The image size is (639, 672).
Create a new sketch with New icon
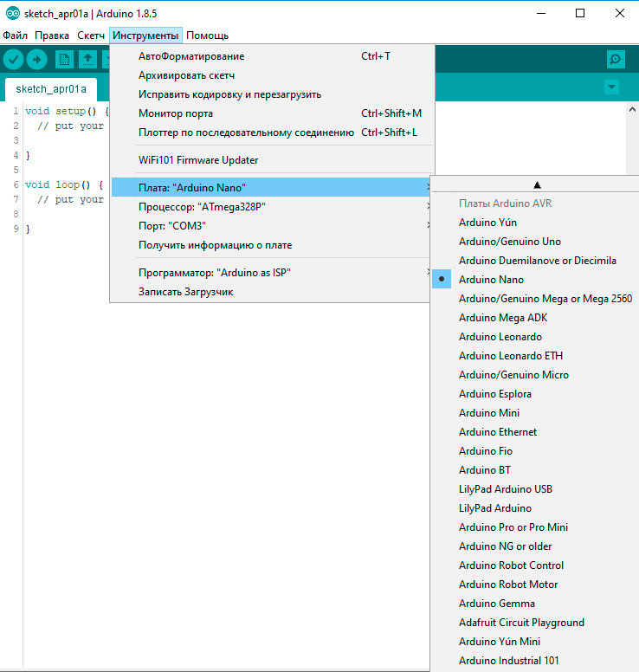[x=64, y=59]
